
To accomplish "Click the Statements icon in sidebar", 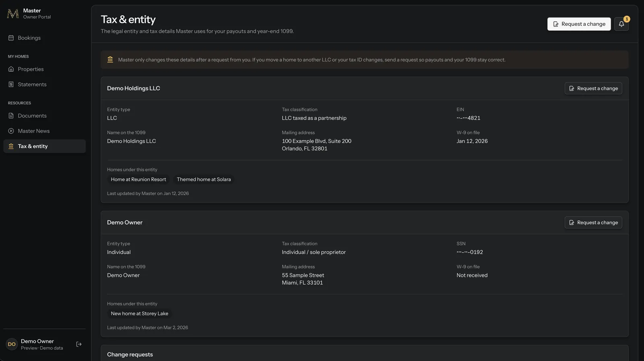I will click(x=11, y=85).
